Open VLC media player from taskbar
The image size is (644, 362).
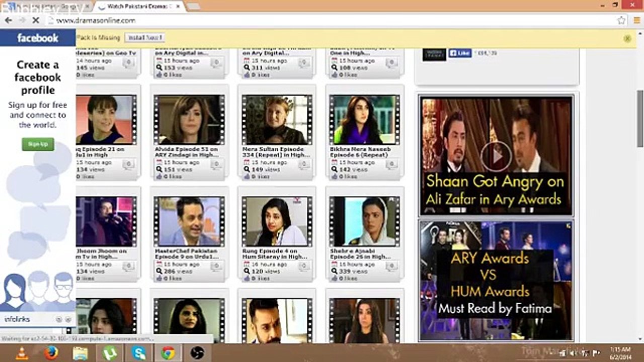[22, 353]
